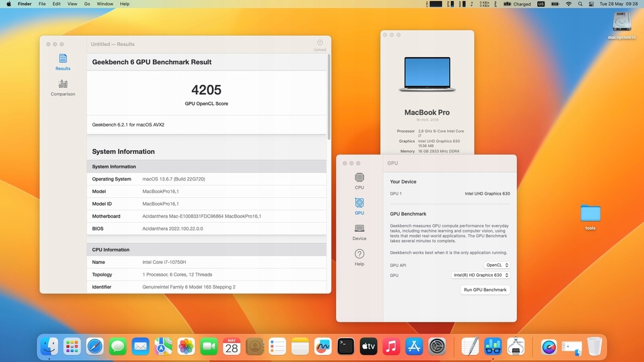Open the Results view in Geekbench sidebar
The height and width of the screenshot is (362, 644).
tap(63, 62)
